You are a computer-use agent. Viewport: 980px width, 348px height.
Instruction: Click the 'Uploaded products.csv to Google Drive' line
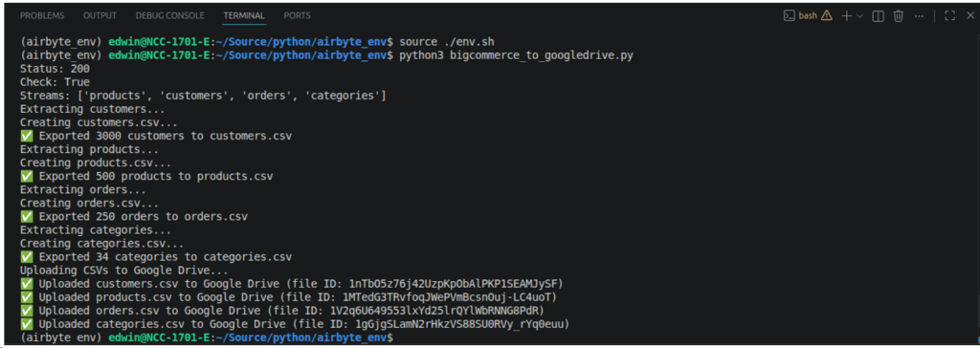(x=289, y=297)
